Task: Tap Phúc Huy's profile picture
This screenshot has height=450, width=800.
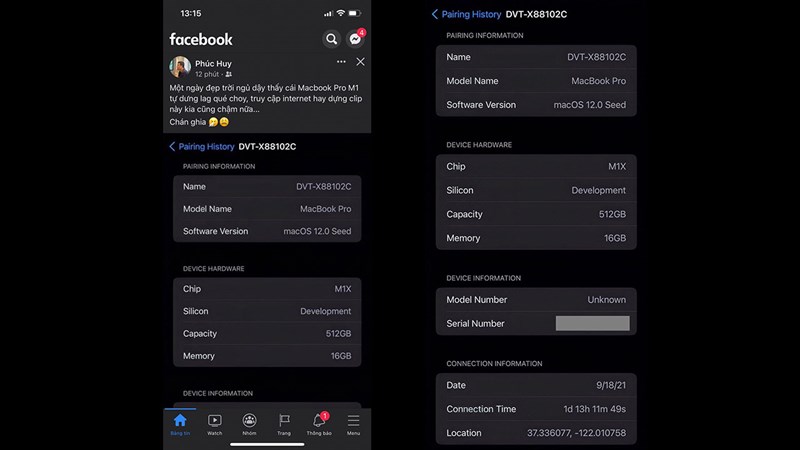Action: pos(180,67)
